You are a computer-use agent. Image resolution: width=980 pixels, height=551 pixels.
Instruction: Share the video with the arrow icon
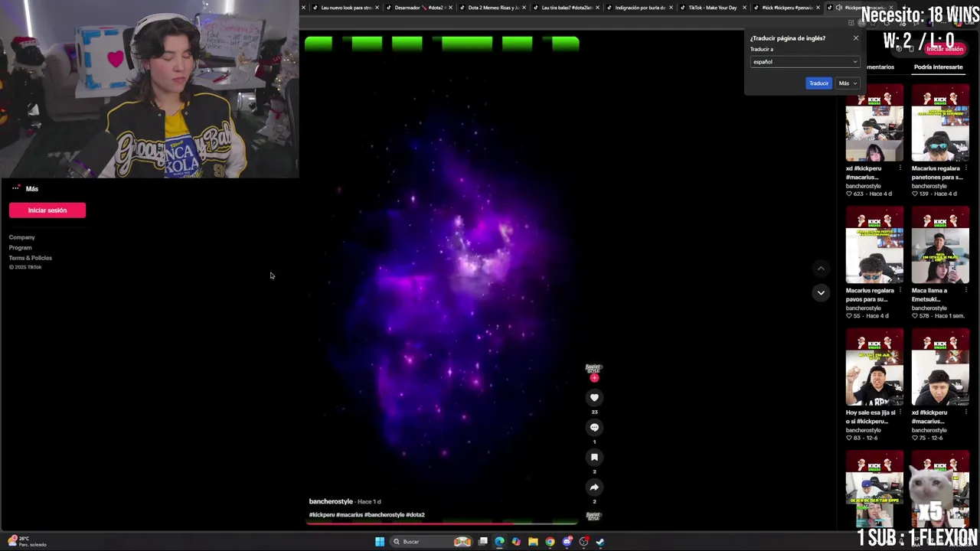point(594,487)
